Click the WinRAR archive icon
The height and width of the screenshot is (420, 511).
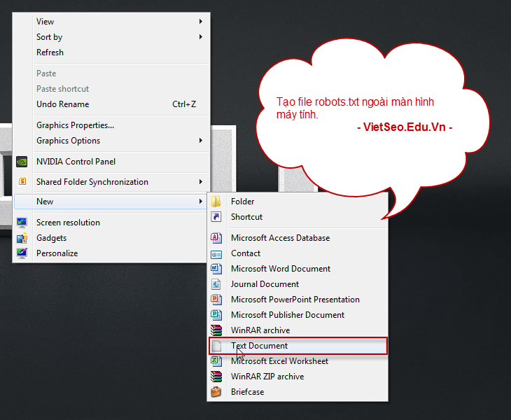(x=217, y=330)
